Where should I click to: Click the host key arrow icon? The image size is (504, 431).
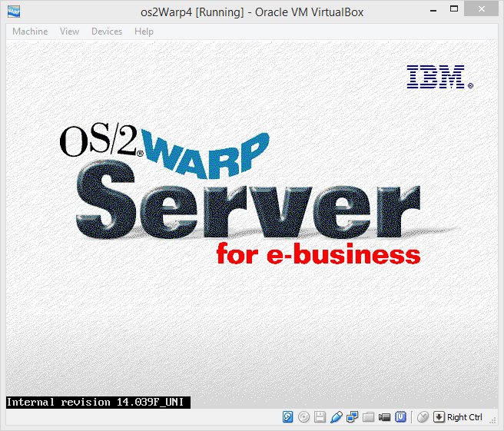click(439, 417)
